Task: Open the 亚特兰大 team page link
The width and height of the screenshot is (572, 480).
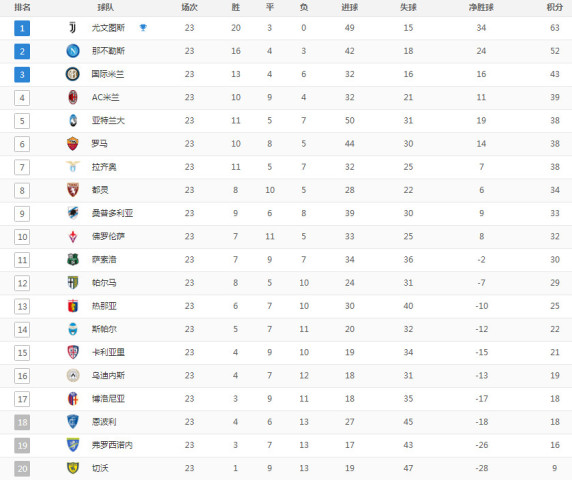Action: tap(108, 120)
